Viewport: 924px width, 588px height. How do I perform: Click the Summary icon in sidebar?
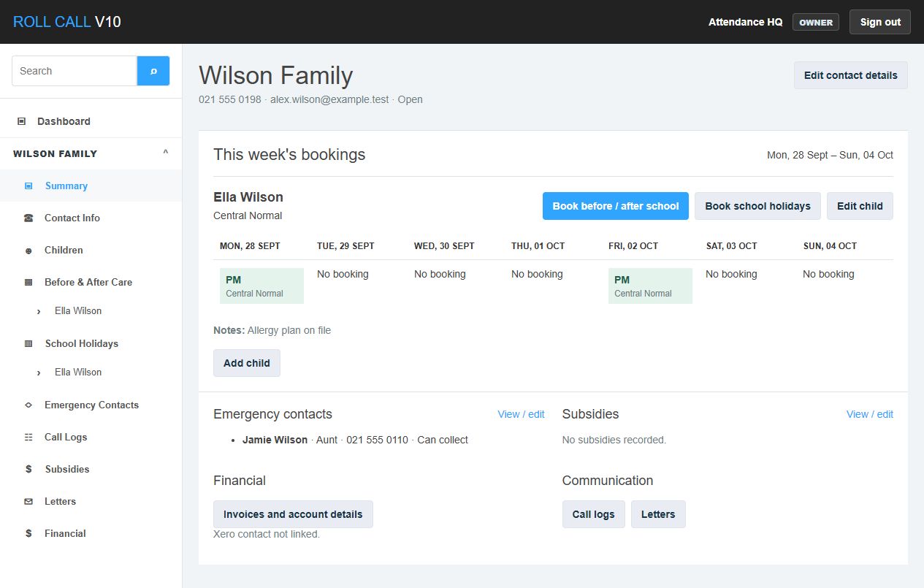[x=28, y=186]
